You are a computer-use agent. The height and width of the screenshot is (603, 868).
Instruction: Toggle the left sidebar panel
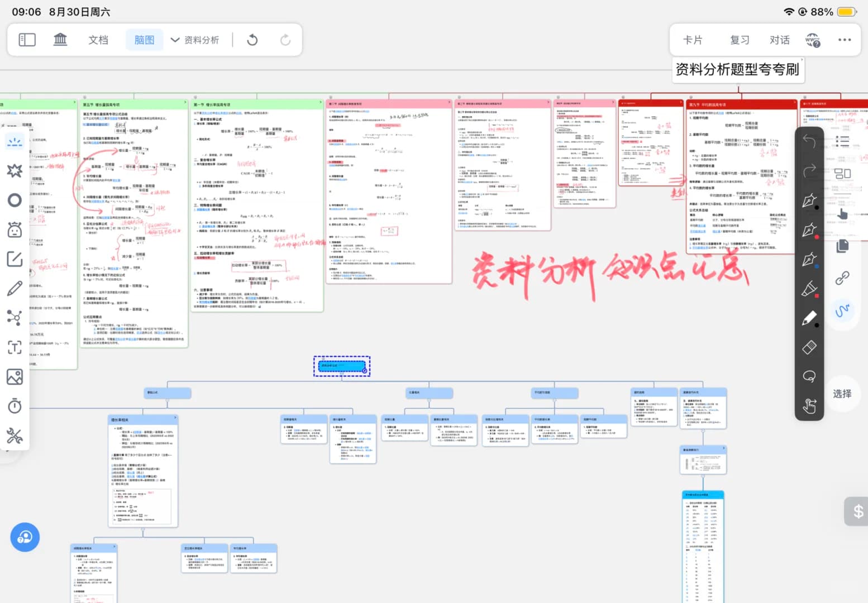[27, 40]
